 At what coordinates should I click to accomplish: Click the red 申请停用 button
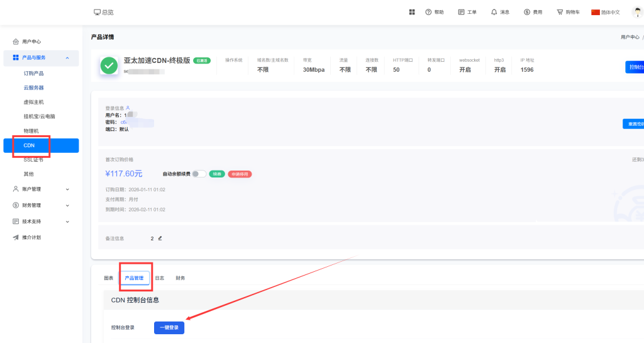click(x=240, y=174)
